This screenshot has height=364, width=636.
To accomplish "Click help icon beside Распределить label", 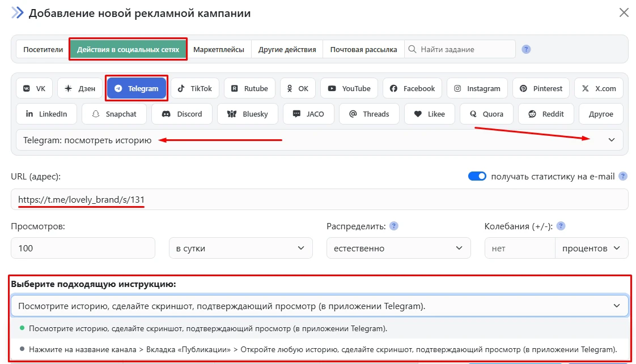I will (x=393, y=226).
